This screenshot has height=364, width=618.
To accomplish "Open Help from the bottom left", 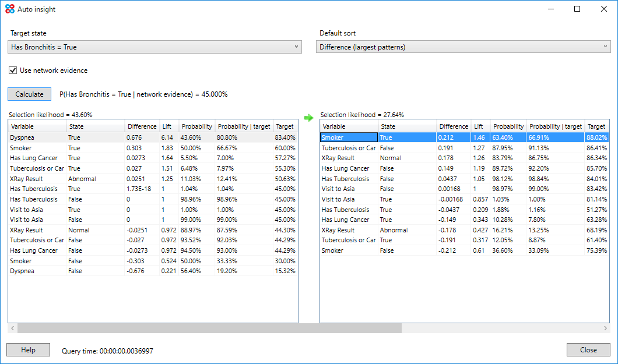I will tap(28, 349).
